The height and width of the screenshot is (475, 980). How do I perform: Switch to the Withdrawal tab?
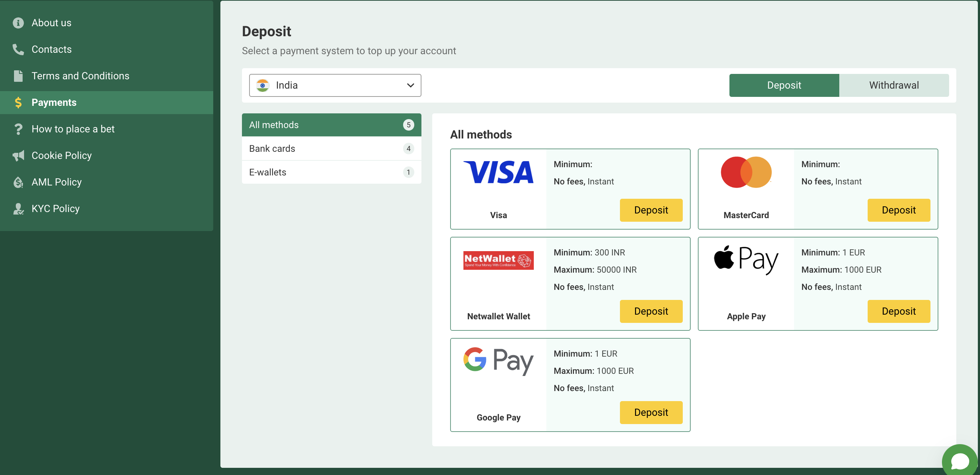click(x=893, y=86)
